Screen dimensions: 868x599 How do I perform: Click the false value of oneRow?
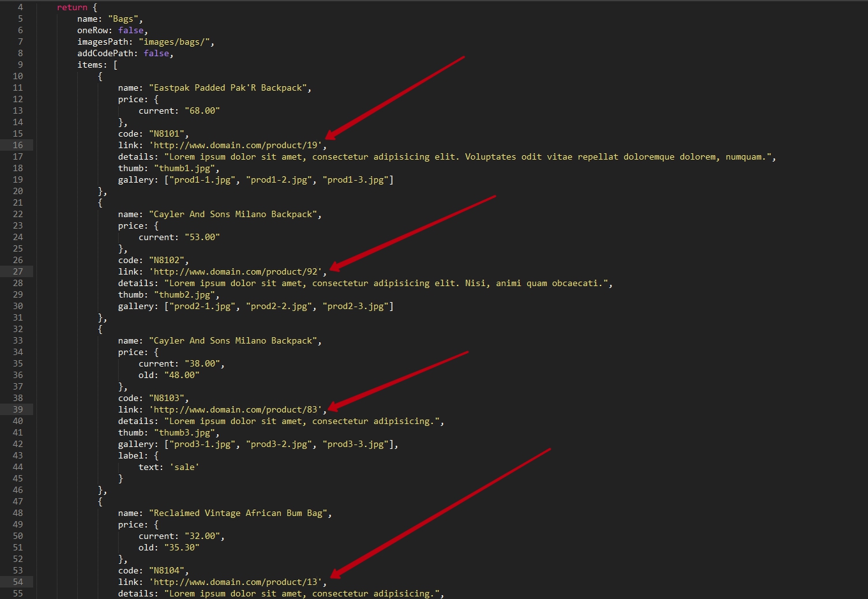[x=131, y=31]
